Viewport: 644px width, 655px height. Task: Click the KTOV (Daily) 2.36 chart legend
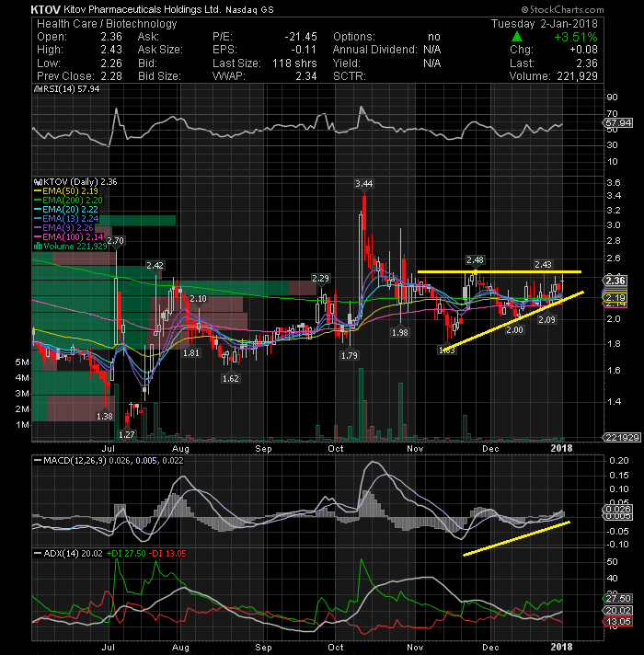[75, 182]
